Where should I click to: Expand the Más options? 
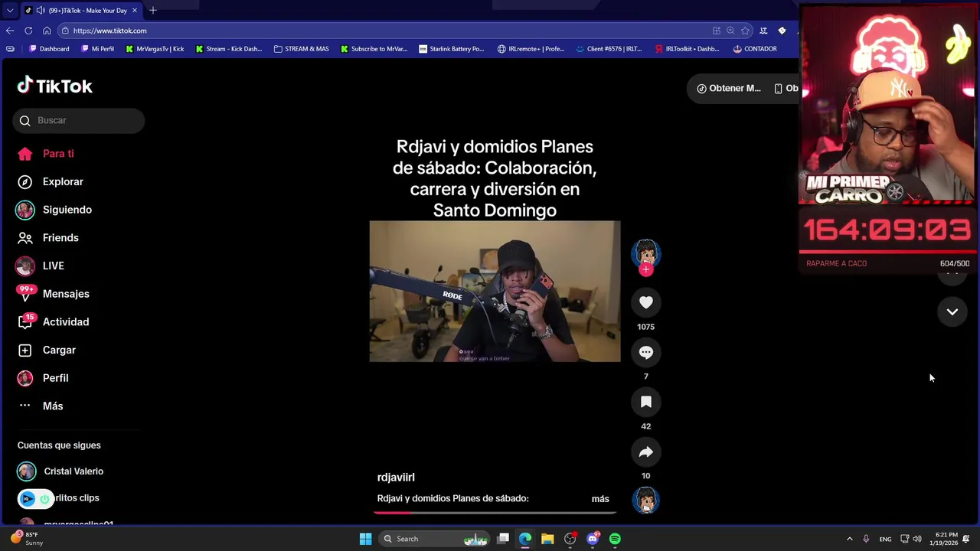(40, 406)
